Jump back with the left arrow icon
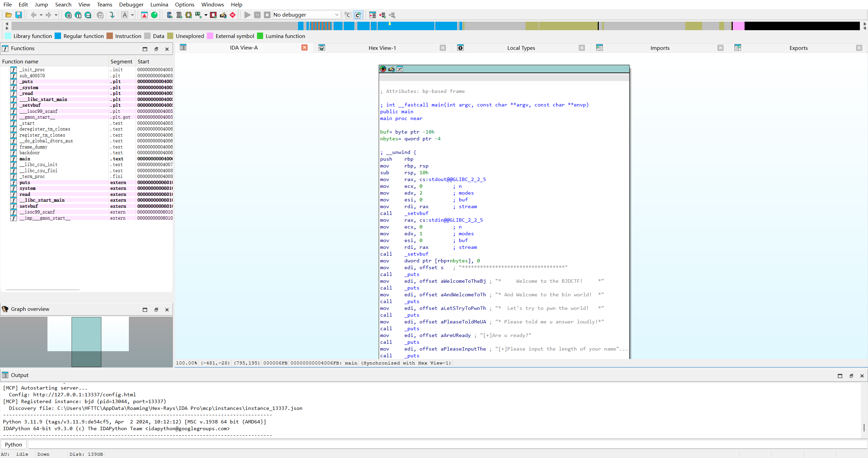 coord(33,15)
